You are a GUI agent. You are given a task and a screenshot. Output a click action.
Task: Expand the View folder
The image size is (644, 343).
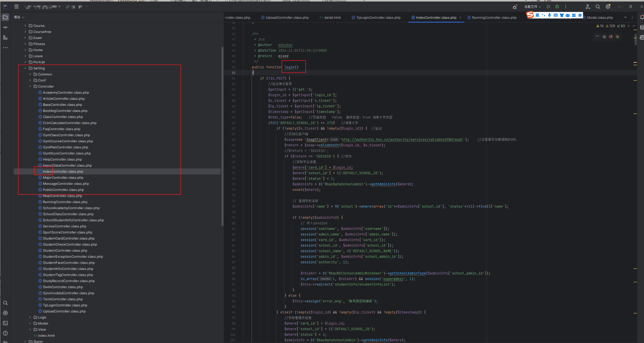(30, 329)
